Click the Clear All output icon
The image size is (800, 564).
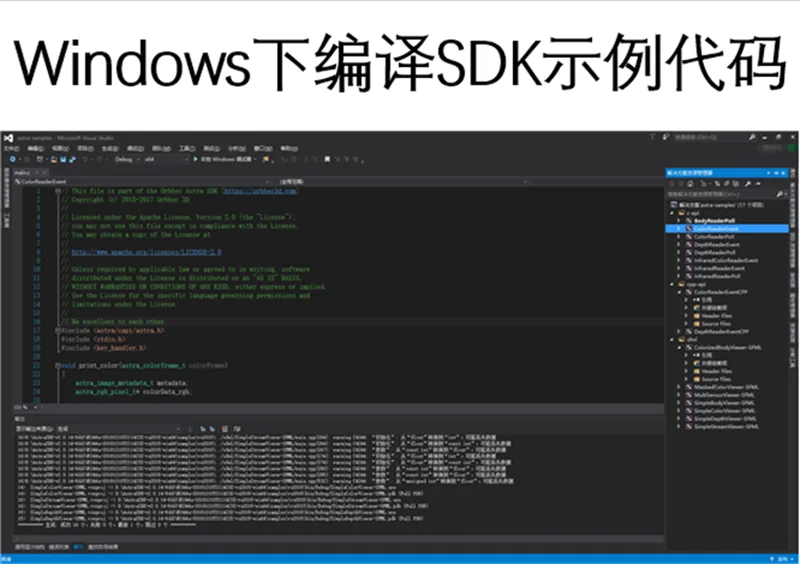[x=225, y=429]
